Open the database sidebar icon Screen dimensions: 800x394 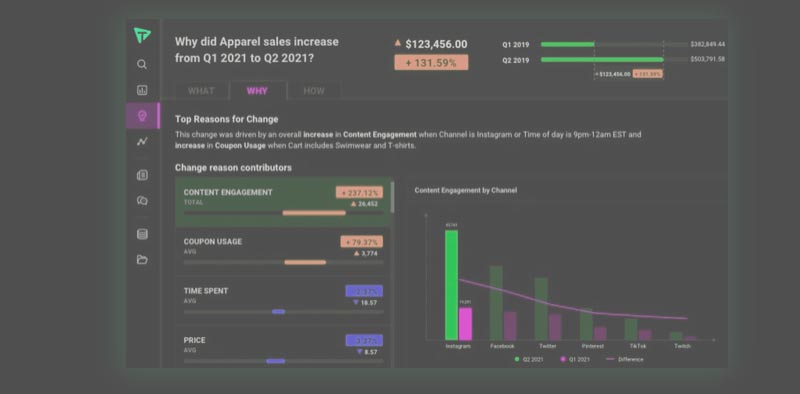click(142, 234)
